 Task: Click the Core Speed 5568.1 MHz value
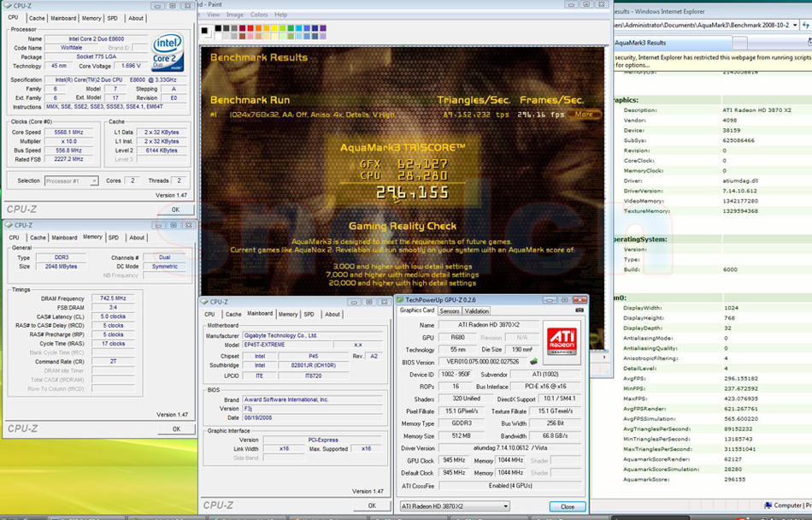coord(69,132)
